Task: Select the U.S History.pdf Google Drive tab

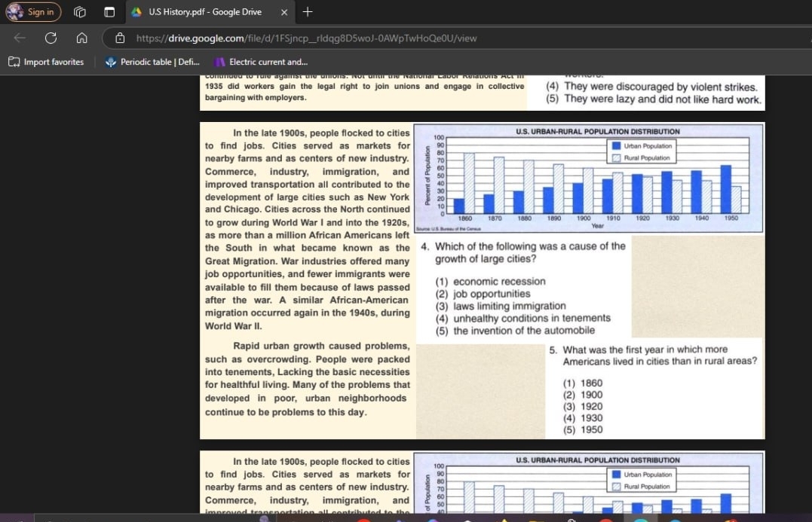Action: tap(204, 12)
